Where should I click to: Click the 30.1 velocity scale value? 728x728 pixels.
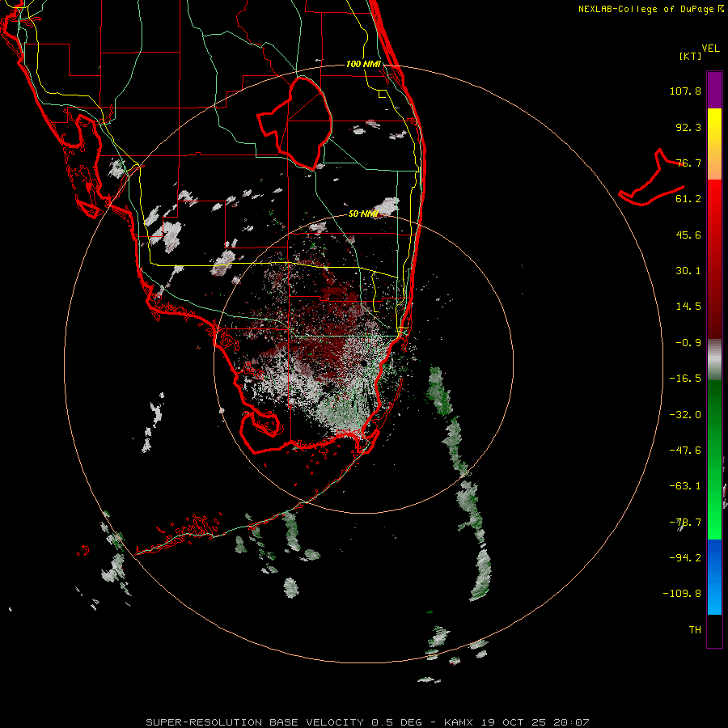[688, 271]
